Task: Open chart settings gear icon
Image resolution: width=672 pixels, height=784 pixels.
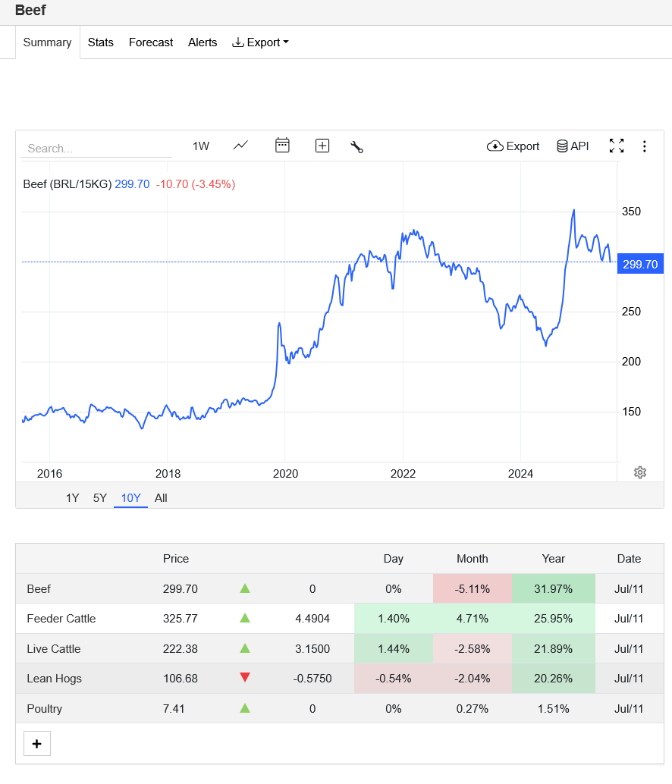Action: tap(640, 472)
